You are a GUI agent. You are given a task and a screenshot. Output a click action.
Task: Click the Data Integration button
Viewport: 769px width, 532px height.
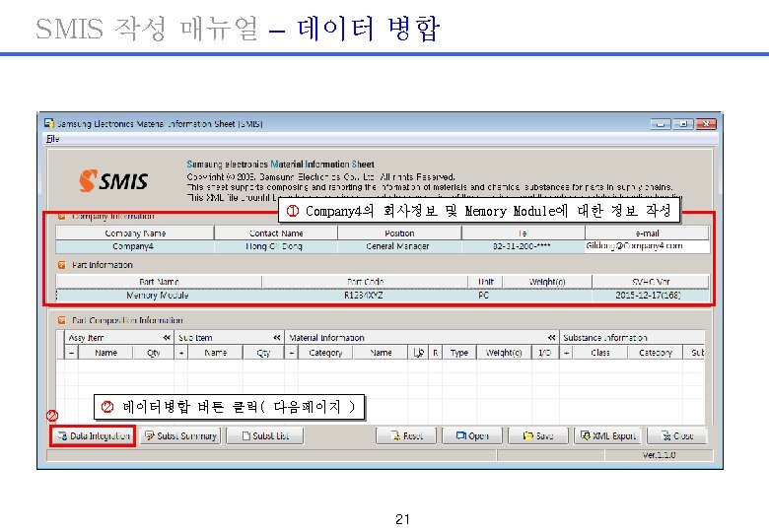pos(93,435)
